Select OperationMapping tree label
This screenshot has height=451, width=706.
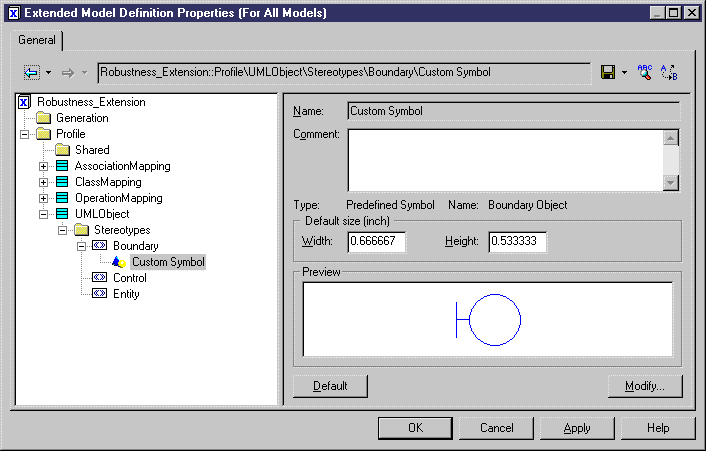click(119, 198)
